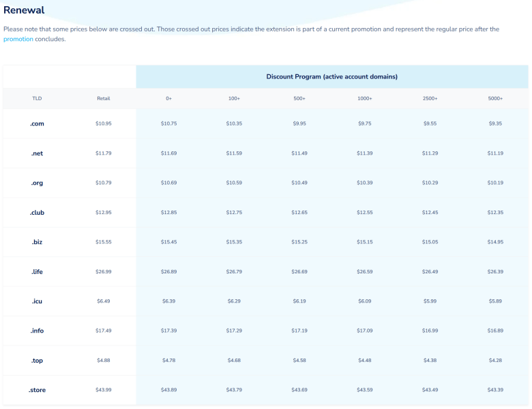Select the .store TLD row label
Viewport: 532px width, 409px height.
point(37,390)
